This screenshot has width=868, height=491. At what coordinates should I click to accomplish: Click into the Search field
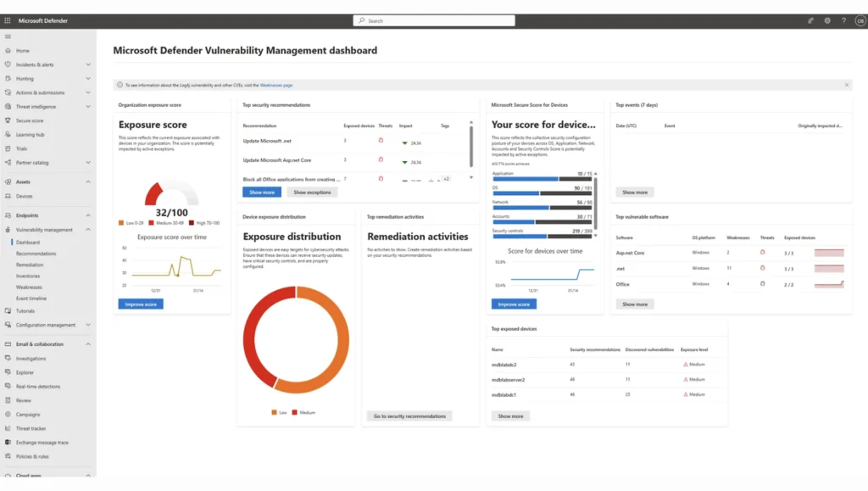434,20
